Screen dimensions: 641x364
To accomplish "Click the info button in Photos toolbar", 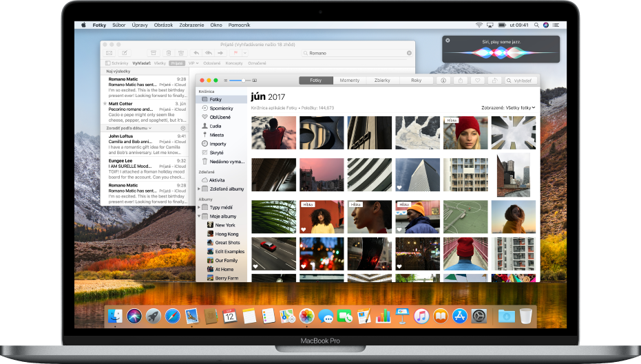I will coord(443,81).
